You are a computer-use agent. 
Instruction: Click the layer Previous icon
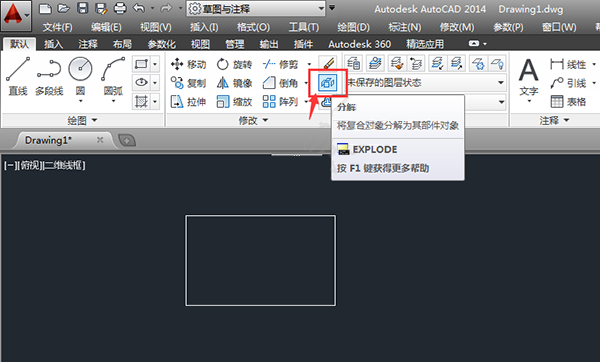pyautogui.click(x=416, y=64)
